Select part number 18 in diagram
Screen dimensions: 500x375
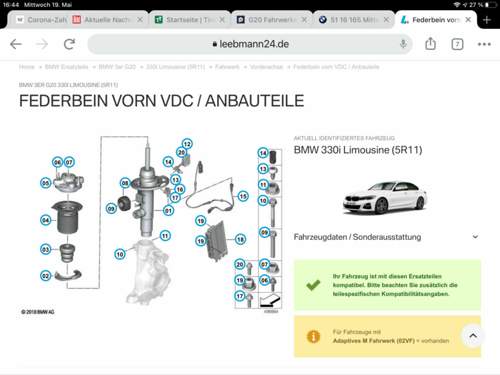click(x=240, y=239)
